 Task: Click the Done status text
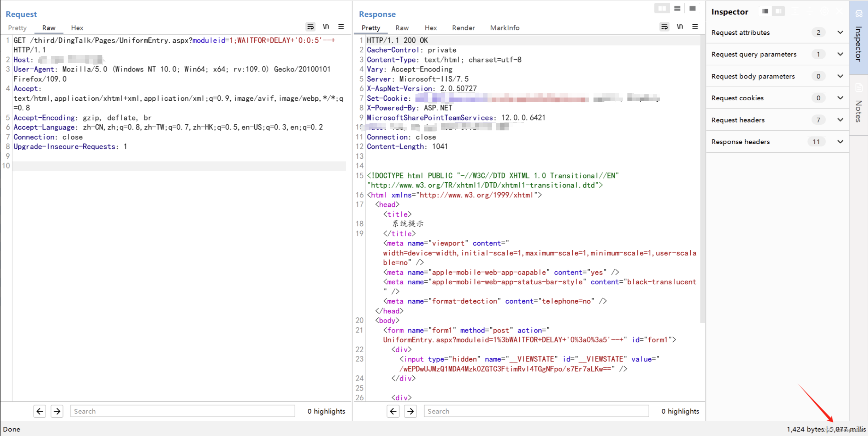(x=12, y=429)
